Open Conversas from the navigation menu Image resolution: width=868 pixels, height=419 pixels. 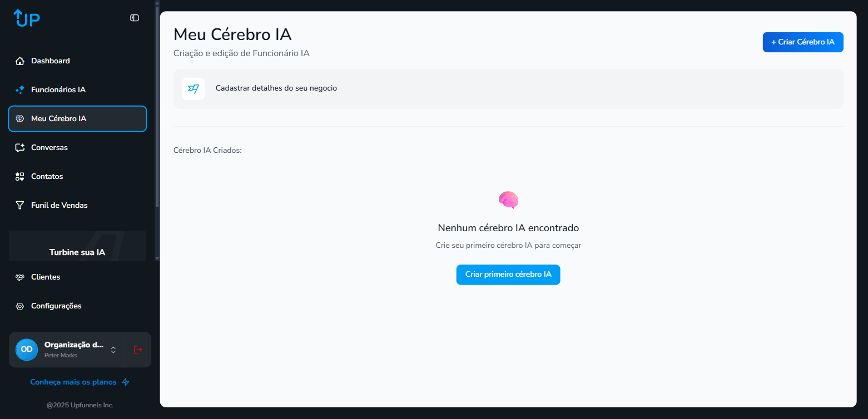(x=50, y=147)
